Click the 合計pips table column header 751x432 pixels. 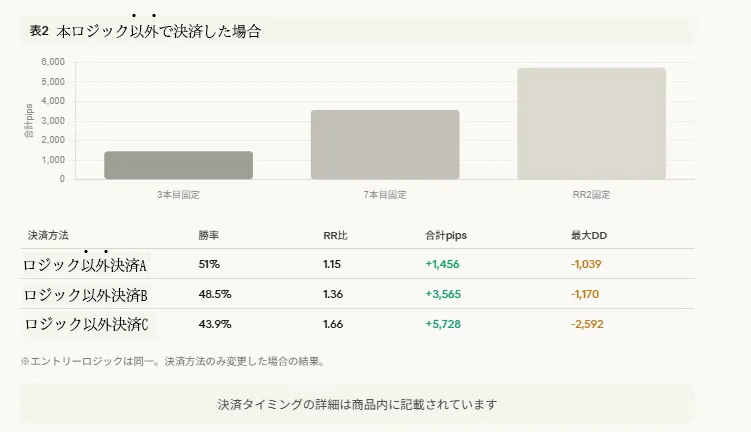(446, 235)
